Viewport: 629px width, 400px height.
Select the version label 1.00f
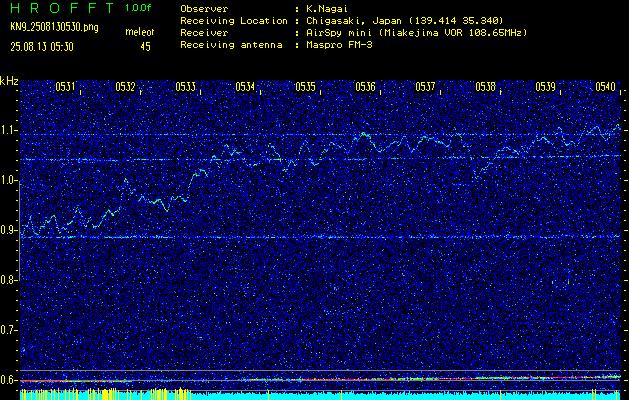(138, 8)
